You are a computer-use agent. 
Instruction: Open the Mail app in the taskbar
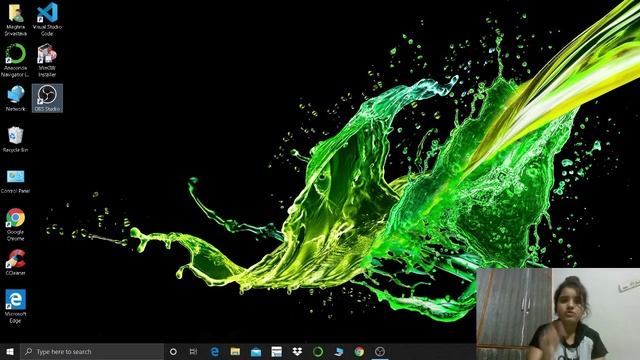(x=256, y=351)
